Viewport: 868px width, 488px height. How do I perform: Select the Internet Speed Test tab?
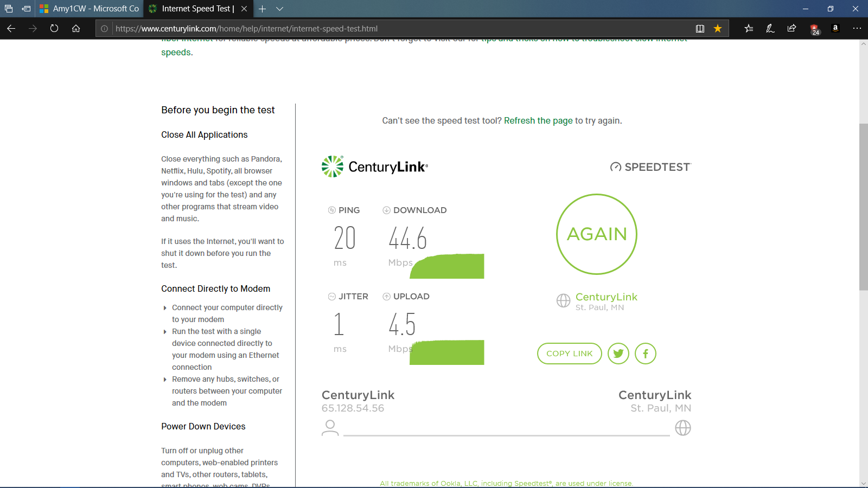198,9
